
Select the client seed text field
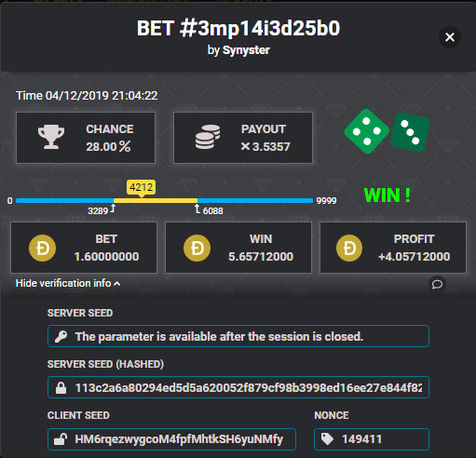click(171, 439)
